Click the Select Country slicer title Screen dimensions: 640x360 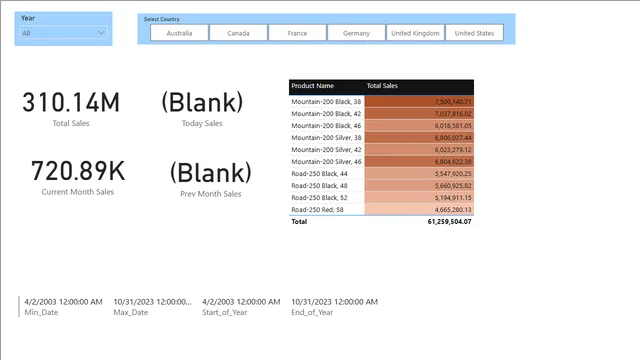(162, 19)
